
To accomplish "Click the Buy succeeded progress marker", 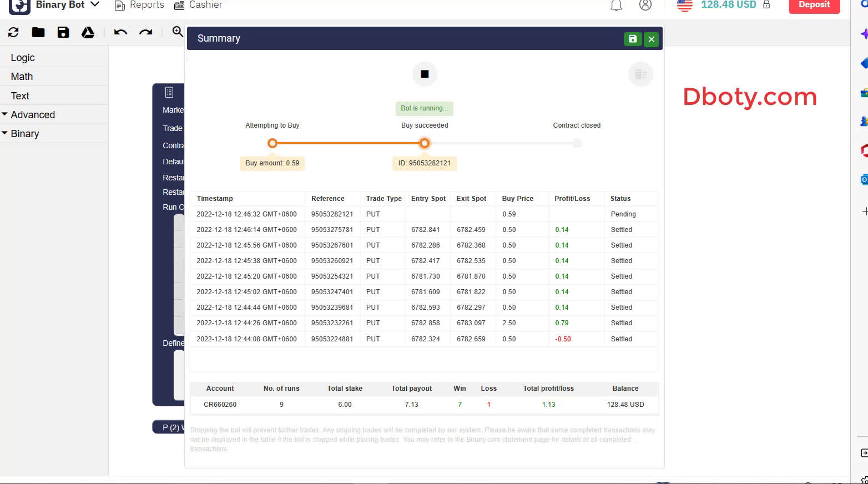I will (x=425, y=143).
